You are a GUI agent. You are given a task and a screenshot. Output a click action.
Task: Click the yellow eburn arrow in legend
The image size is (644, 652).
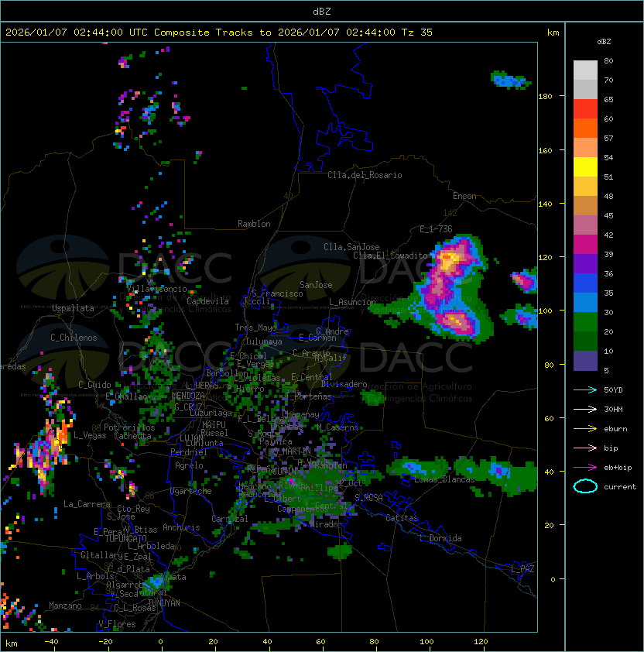(x=585, y=429)
